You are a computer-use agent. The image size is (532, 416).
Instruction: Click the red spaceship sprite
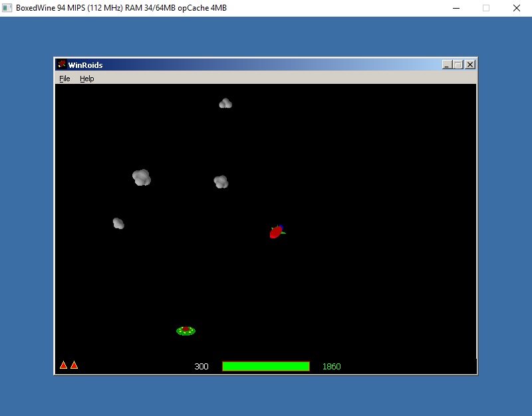[x=277, y=232]
